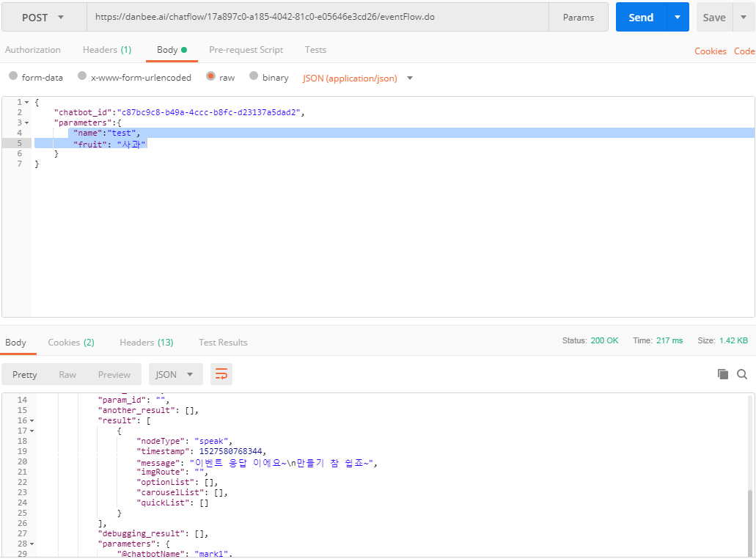
Task: Open Save button dropdown arrow
Action: (744, 18)
